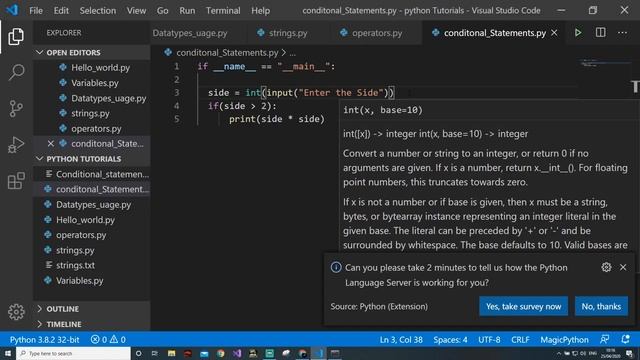
Task: Open the View menu
Action: [136, 10]
